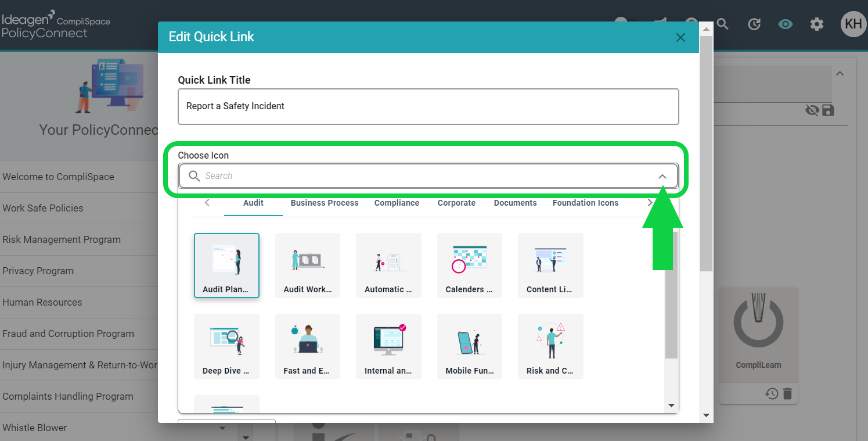Click the Choose Icon search box
Viewport: 868px width, 441px height.
pyautogui.click(x=428, y=176)
